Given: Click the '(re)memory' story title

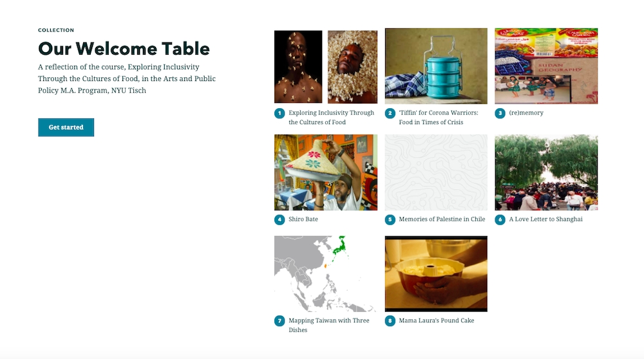Looking at the screenshot, I should pyautogui.click(x=526, y=113).
